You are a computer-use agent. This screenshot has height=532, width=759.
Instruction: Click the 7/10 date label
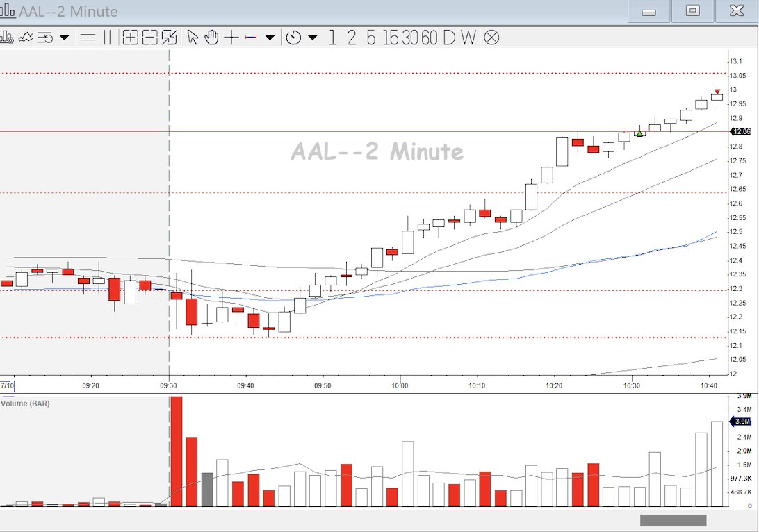[7, 385]
